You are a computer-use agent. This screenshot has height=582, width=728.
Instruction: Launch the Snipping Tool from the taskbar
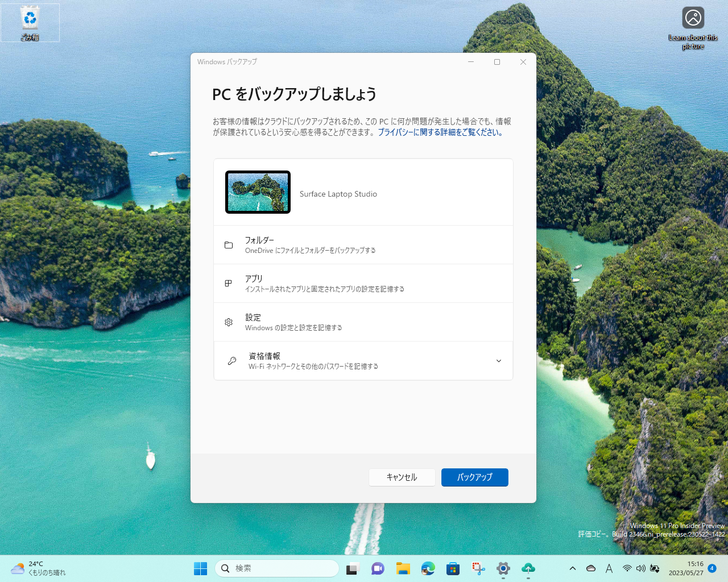pyautogui.click(x=478, y=568)
